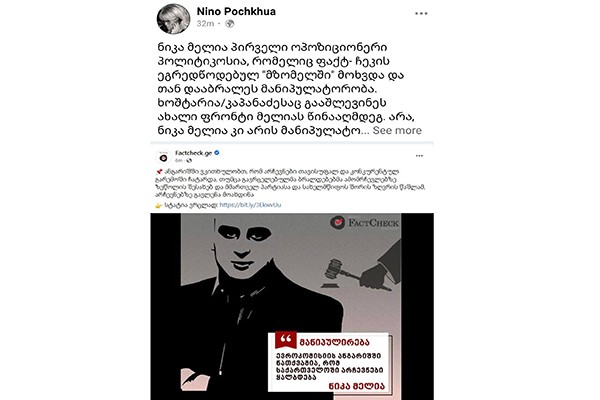Expand the post with See more
Image resolution: width=600 pixels, height=400 pixels.
click(397, 130)
